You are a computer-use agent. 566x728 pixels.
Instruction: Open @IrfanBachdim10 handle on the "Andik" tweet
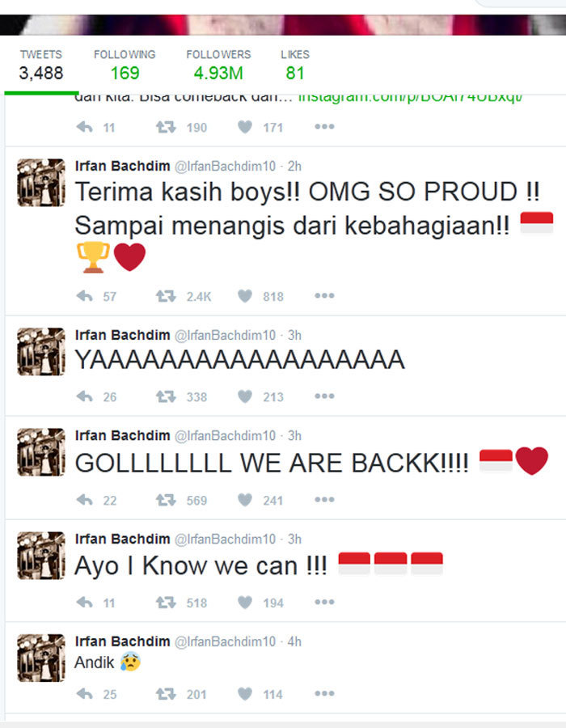225,641
